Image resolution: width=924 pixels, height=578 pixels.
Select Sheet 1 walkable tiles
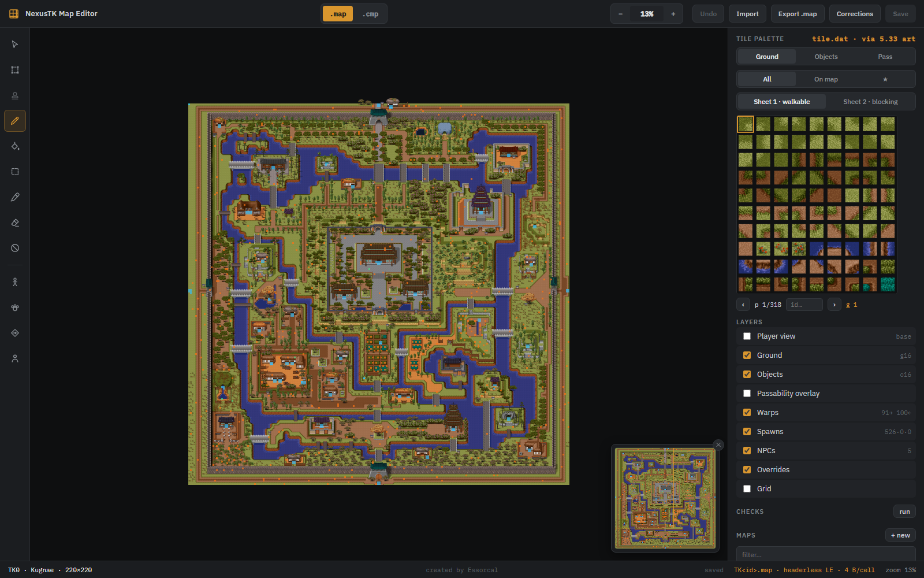pos(782,102)
